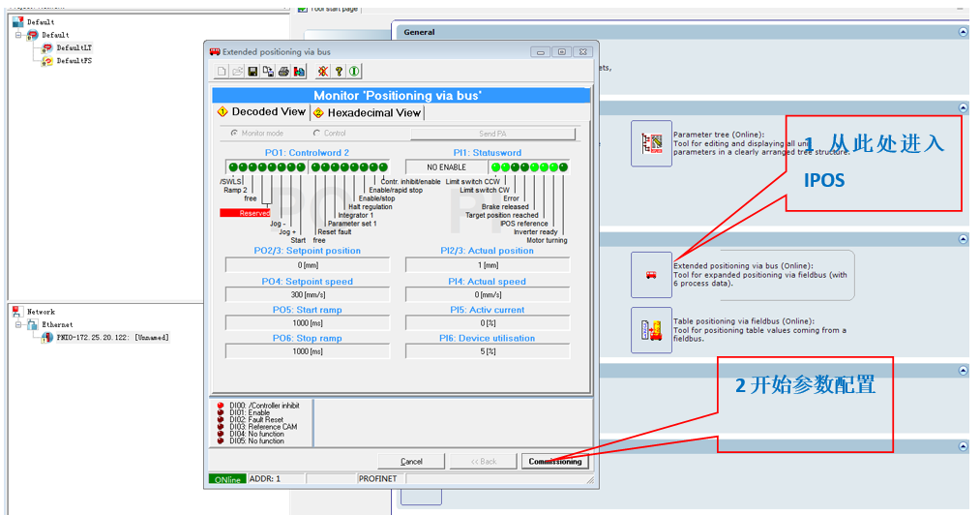
Task: Collapse the Default project tree node
Action: 18,35
